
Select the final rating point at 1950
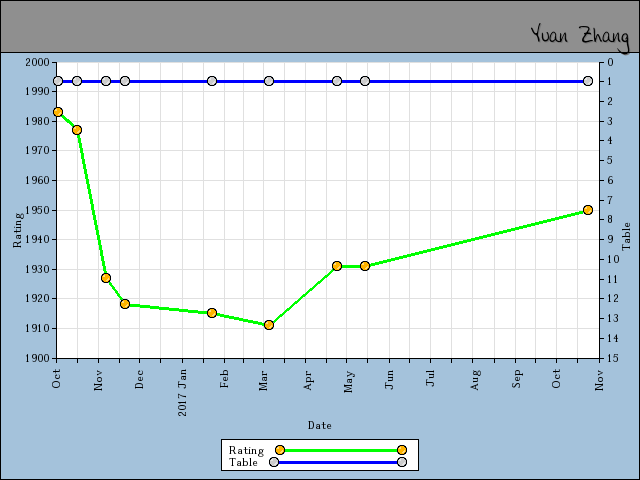tap(588, 210)
